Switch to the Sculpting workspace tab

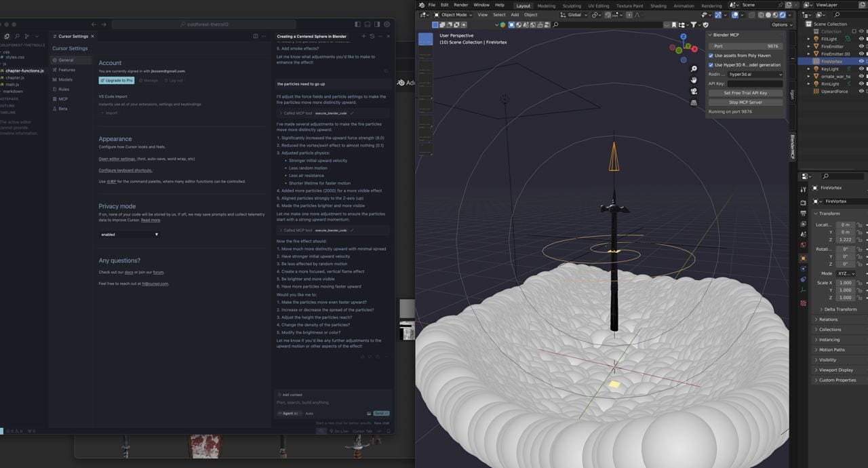[x=572, y=6]
